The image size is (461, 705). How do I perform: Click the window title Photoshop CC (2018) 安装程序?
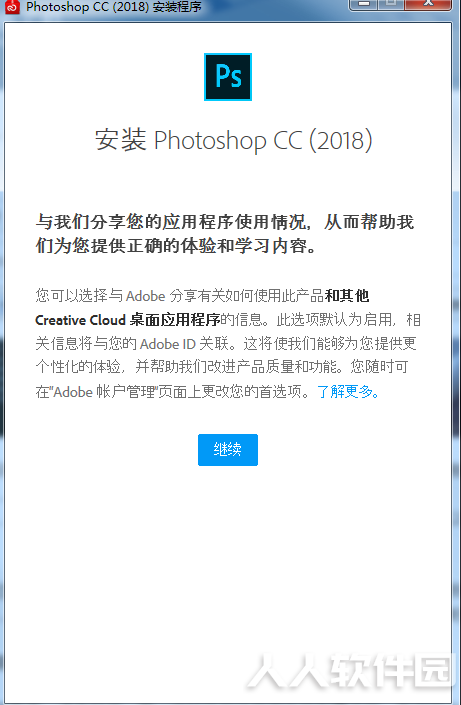(114, 7)
